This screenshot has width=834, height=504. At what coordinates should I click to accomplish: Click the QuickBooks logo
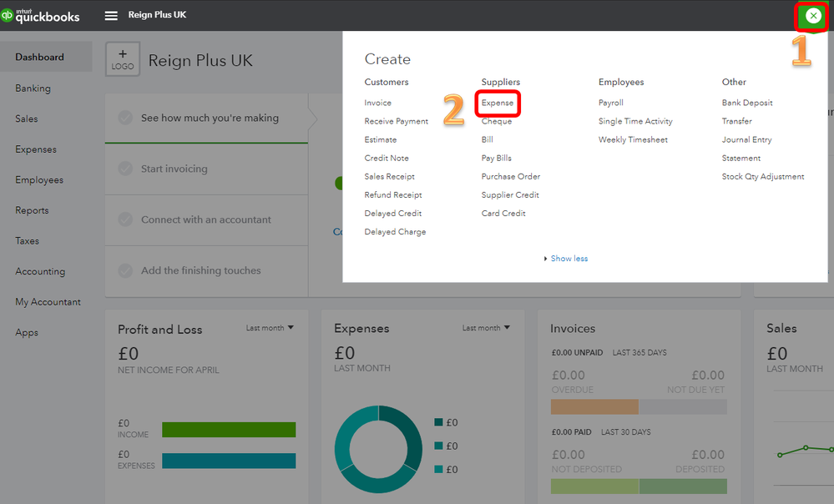(x=40, y=15)
